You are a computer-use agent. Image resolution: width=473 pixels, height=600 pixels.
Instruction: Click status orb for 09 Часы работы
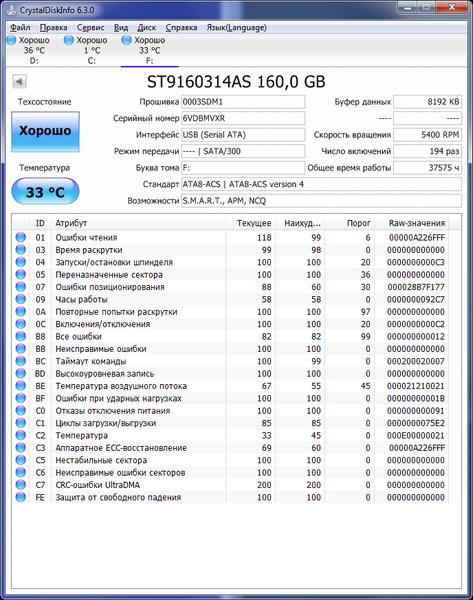click(21, 299)
